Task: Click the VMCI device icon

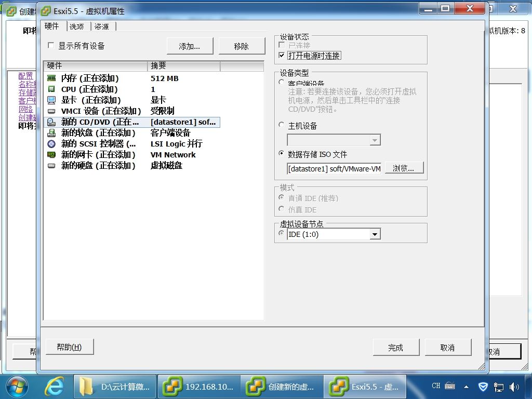Action: tap(51, 111)
